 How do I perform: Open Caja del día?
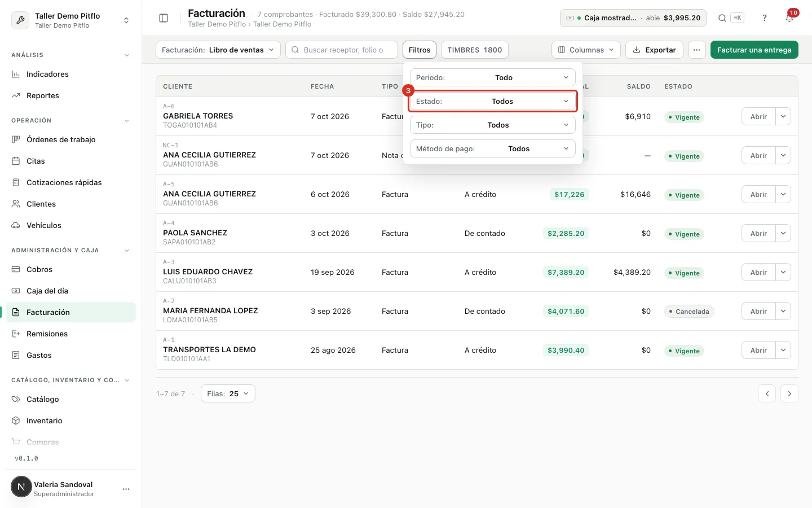[70, 291]
